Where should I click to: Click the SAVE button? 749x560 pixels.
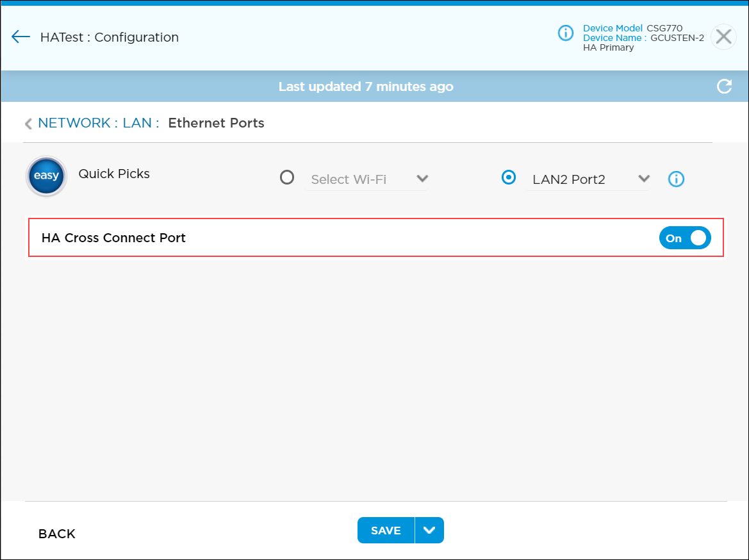tap(386, 531)
